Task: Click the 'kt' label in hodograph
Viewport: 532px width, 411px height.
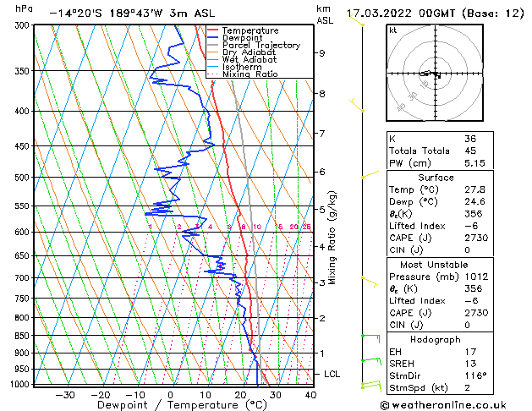Action: 393,30
